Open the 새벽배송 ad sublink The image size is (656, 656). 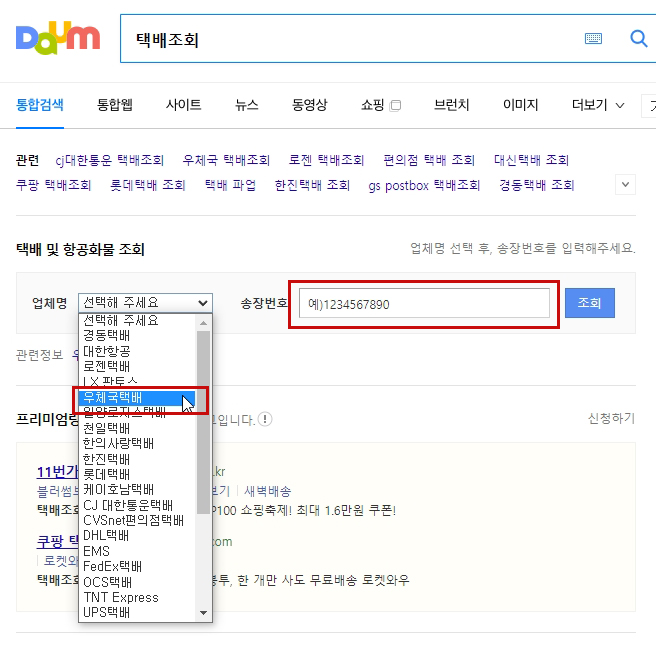pyautogui.click(x=267, y=491)
